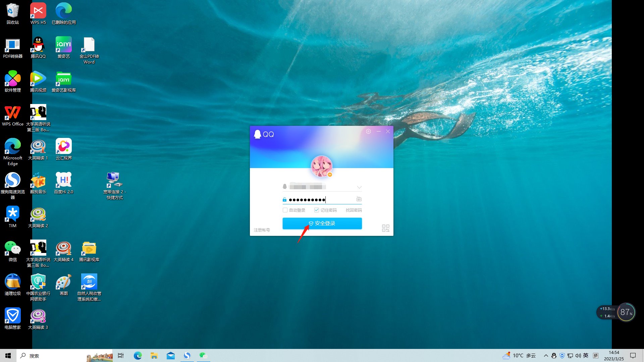Uncheck the 记住密码 checkbox
Image resolution: width=644 pixels, height=362 pixels.
pyautogui.click(x=316, y=210)
